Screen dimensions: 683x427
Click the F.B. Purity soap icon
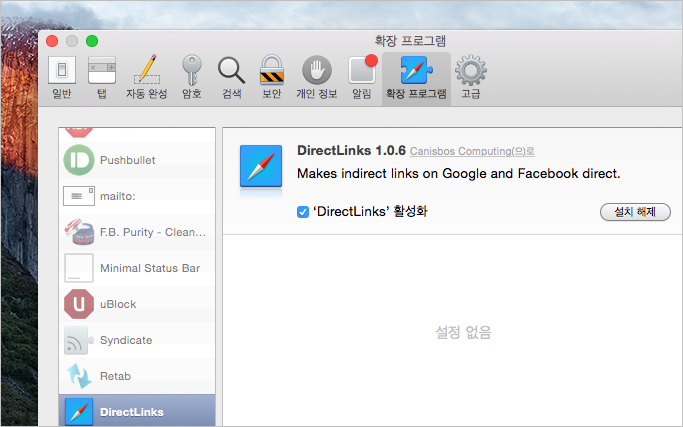pyautogui.click(x=79, y=231)
